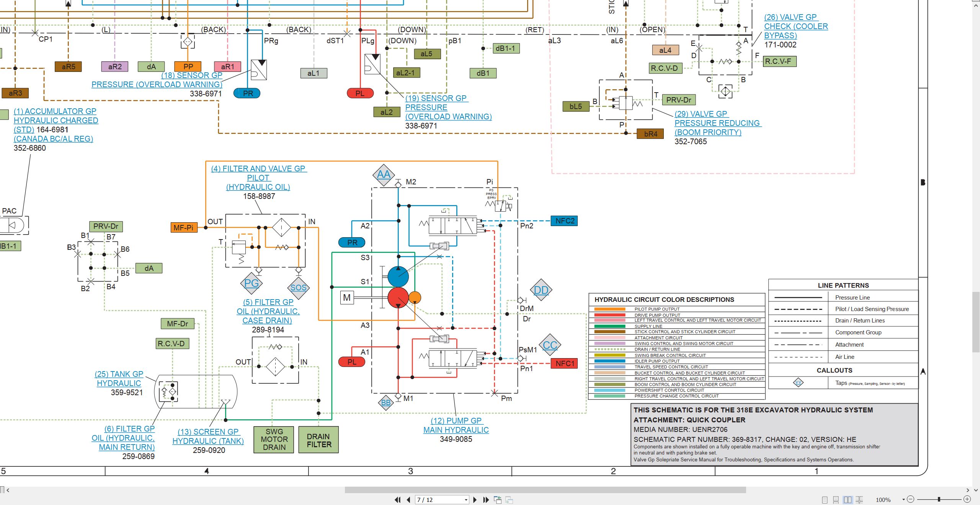Click the aL4 tan label box
Viewport: 980px width, 505px height.
tap(666, 50)
